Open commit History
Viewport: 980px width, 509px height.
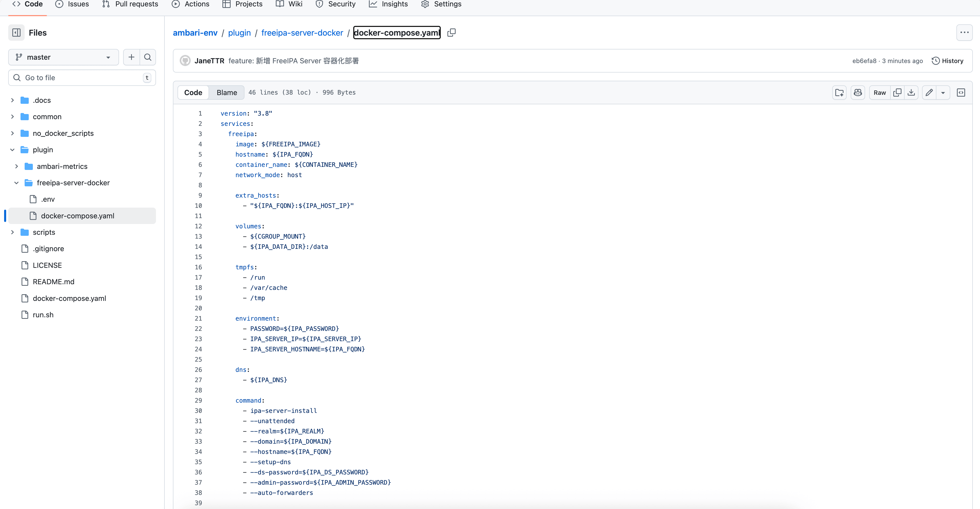pyautogui.click(x=947, y=61)
